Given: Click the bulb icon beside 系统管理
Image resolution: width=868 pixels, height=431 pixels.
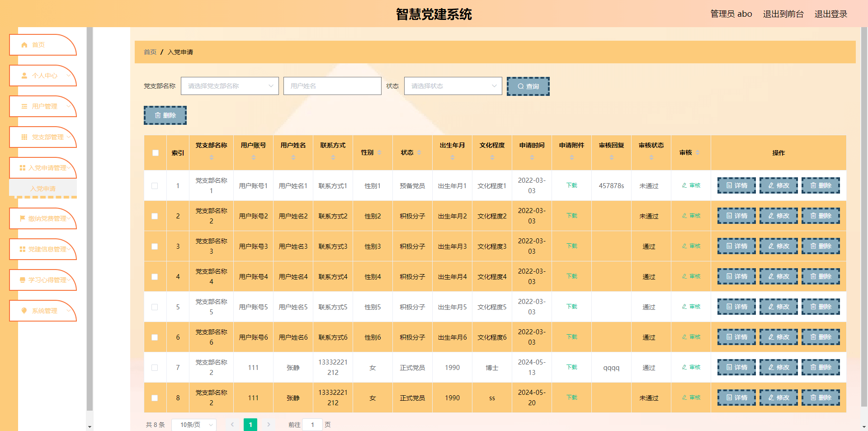Looking at the screenshot, I should [x=24, y=311].
